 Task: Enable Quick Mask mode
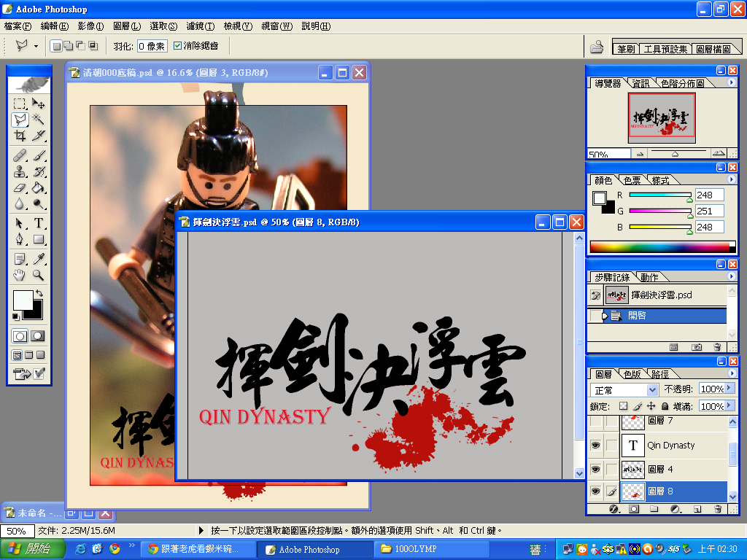point(38,336)
